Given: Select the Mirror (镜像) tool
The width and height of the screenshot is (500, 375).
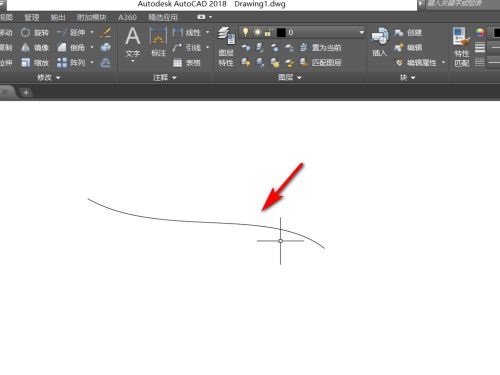Looking at the screenshot, I should [x=35, y=48].
